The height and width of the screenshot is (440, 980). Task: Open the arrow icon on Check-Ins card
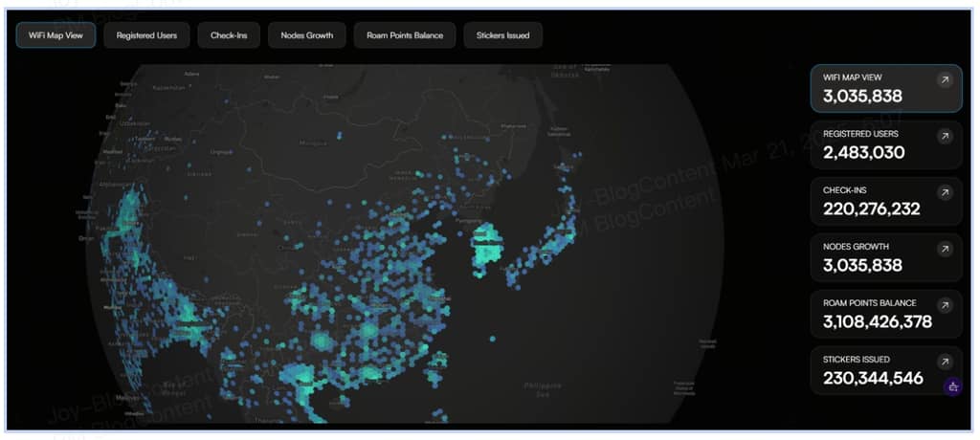pos(945,193)
